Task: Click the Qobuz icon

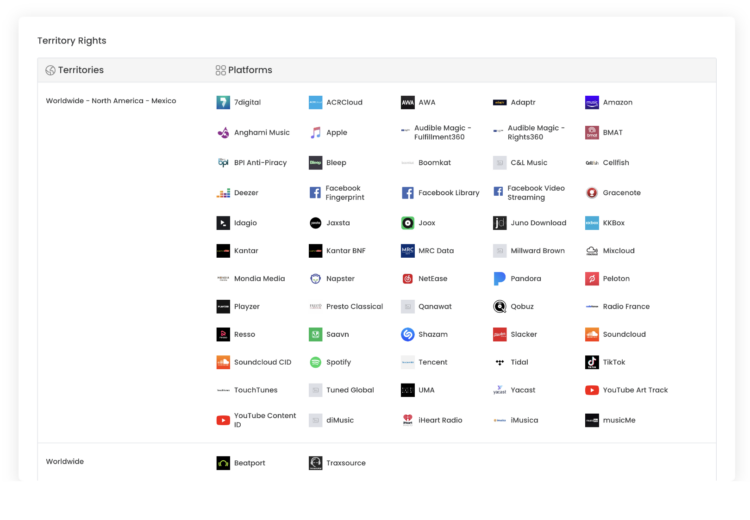Action: point(500,307)
